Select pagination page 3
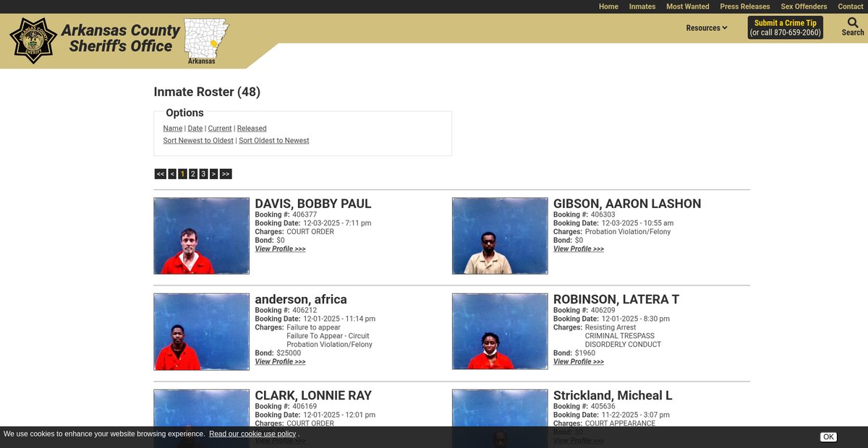The image size is (868, 448). (203, 174)
